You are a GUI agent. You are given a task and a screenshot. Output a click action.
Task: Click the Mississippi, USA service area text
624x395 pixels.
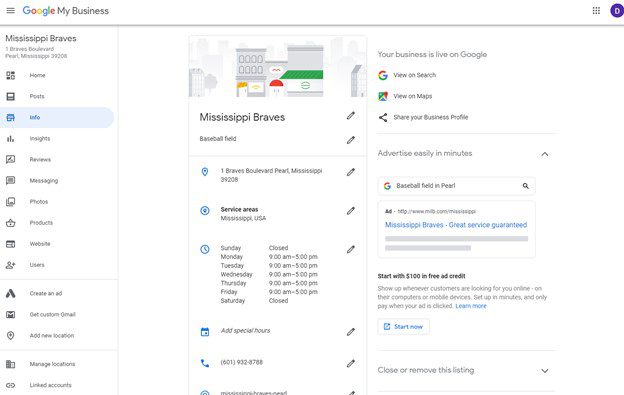(243, 218)
